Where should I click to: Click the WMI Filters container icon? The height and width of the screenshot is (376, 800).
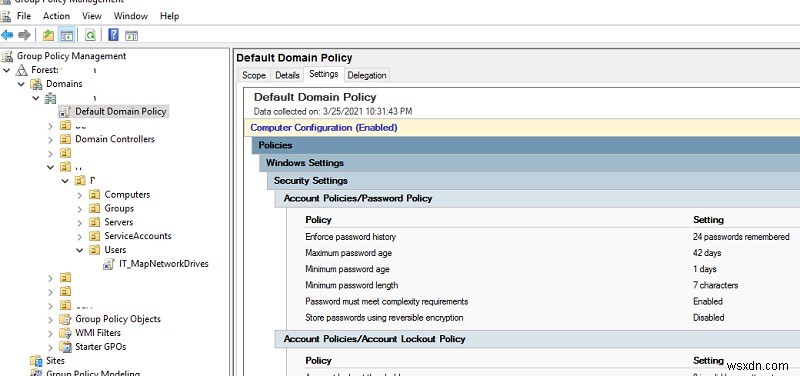65,333
